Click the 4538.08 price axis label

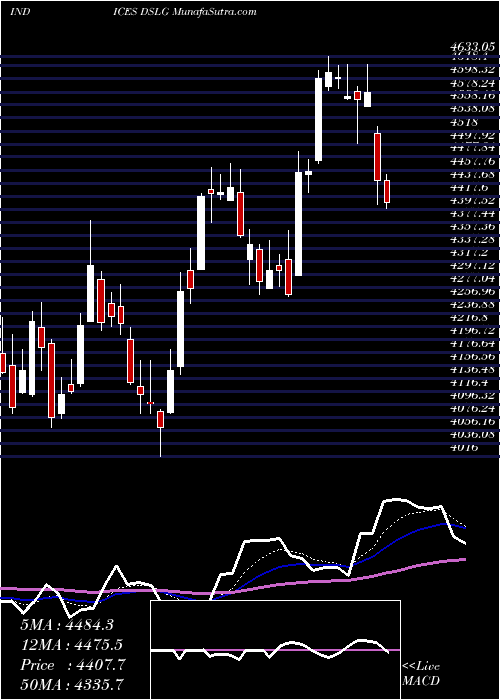(473, 108)
